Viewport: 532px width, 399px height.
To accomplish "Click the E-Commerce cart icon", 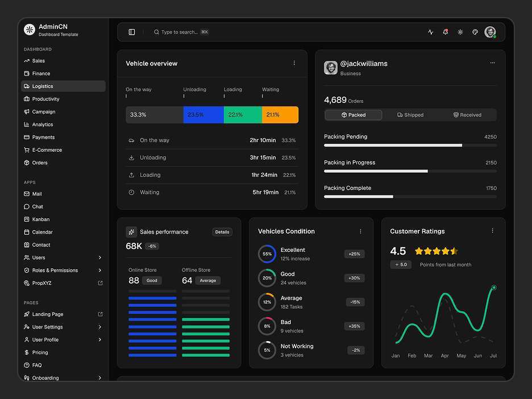I will (x=27, y=149).
